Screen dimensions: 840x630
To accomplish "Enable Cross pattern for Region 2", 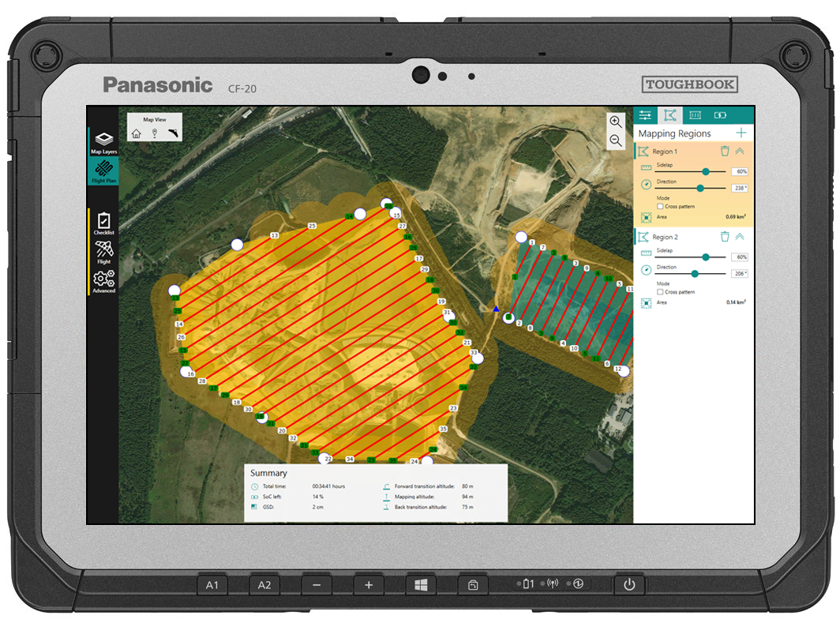I will [660, 292].
